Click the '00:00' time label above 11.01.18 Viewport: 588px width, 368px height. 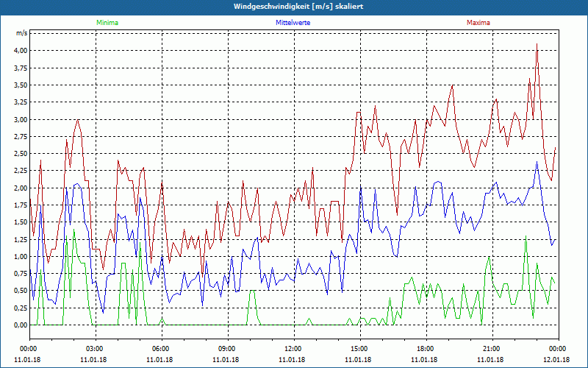(x=27, y=349)
